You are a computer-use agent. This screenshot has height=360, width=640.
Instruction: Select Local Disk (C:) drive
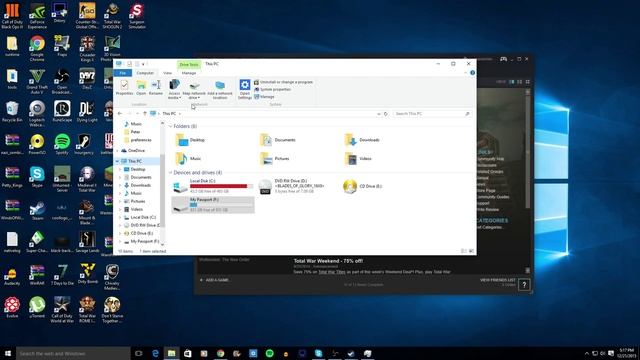click(x=213, y=186)
